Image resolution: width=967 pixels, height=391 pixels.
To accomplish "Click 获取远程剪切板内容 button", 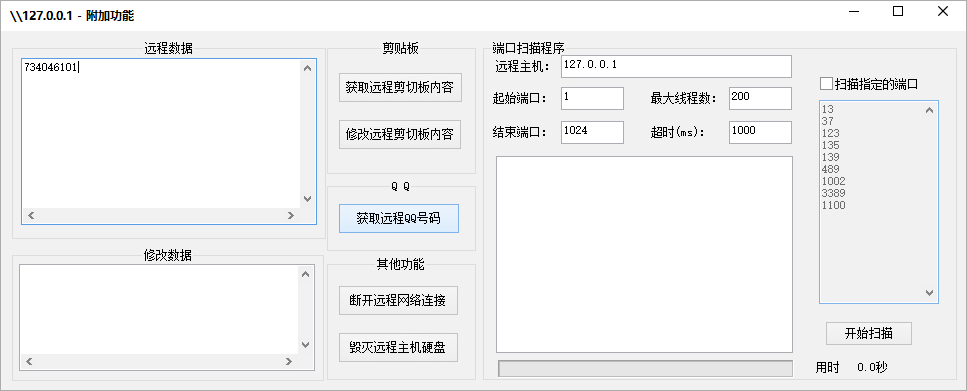I will point(400,88).
